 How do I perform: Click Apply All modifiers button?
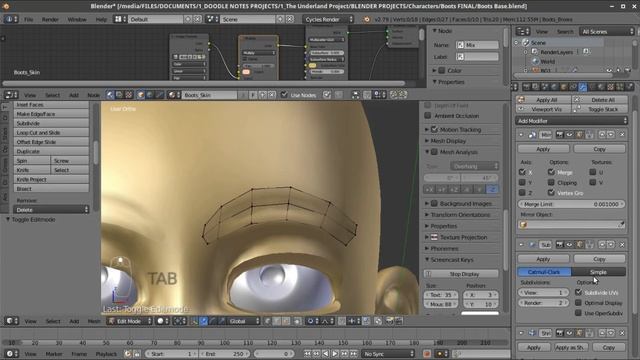pyautogui.click(x=543, y=100)
